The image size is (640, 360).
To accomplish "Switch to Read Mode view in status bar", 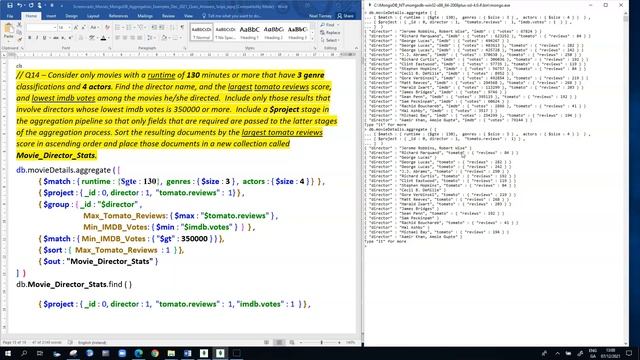I will coord(267,342).
